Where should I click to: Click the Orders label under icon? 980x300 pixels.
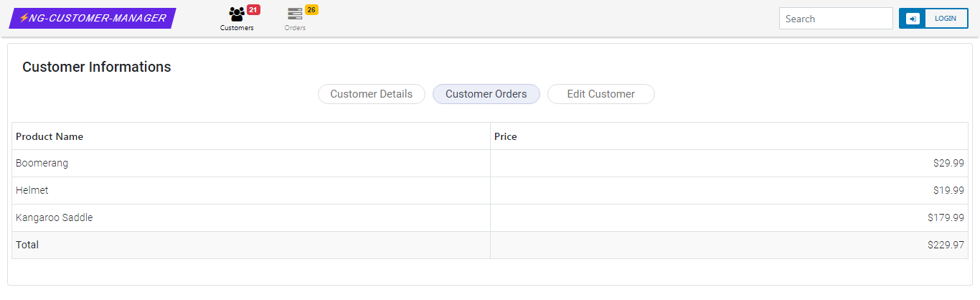(295, 28)
